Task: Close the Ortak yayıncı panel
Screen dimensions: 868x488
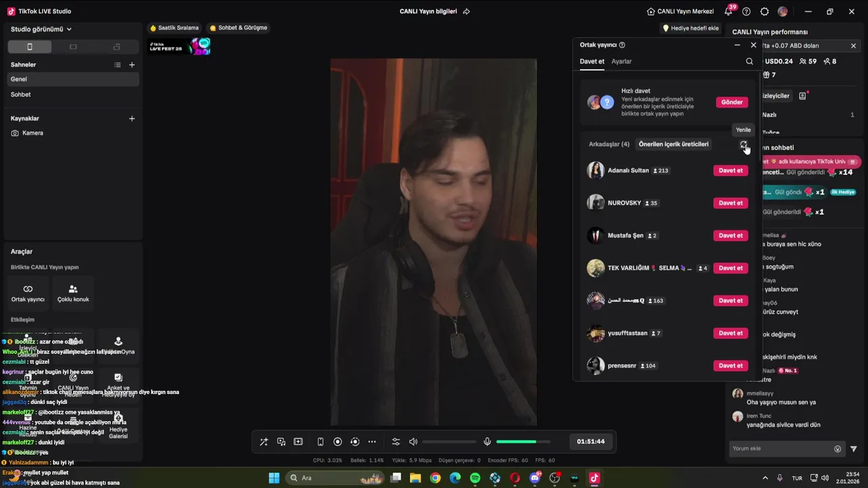Action: pos(753,45)
